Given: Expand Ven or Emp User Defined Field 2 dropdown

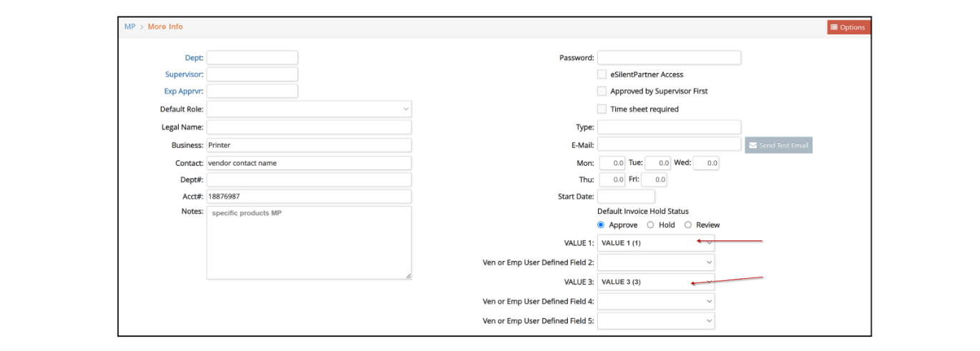Looking at the screenshot, I should (x=655, y=262).
